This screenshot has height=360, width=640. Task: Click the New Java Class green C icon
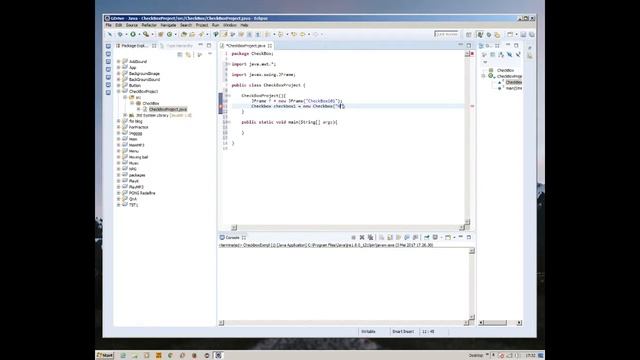169,35
